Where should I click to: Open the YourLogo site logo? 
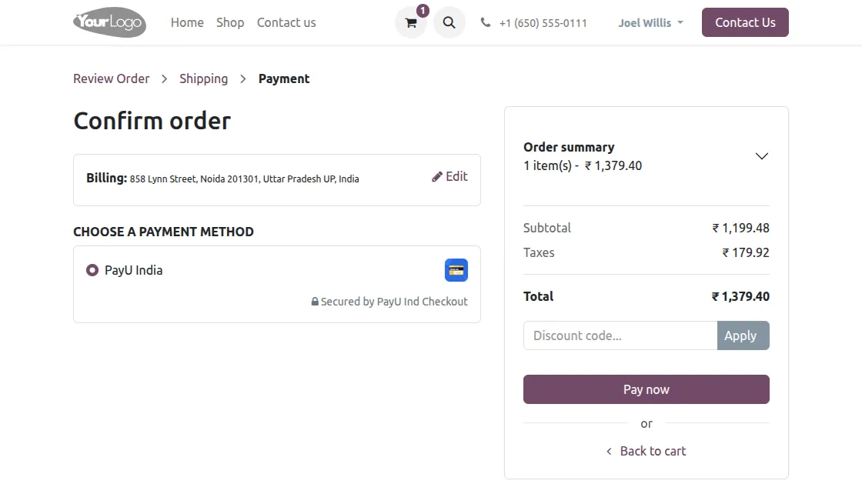coord(109,22)
